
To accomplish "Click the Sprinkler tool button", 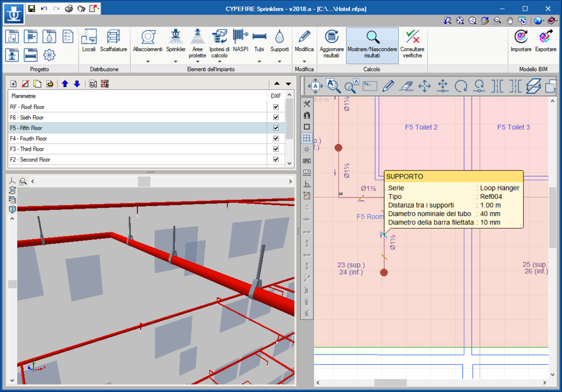I will 176,41.
